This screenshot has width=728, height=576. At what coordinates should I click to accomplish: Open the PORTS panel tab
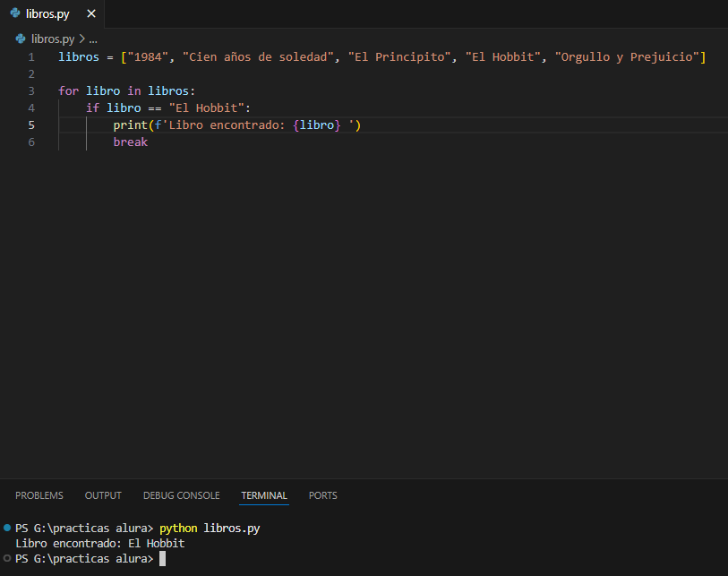[x=323, y=495]
